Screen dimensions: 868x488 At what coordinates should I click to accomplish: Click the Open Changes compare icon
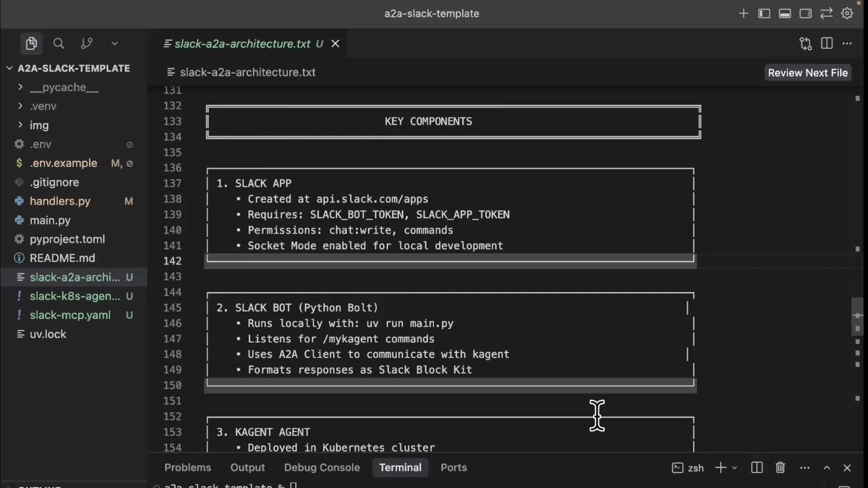(x=806, y=43)
